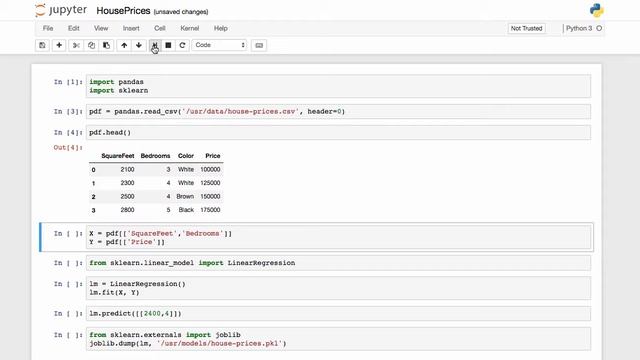Click the kernel idle indicator circle
The width and height of the screenshot is (640, 360).
coord(599,28)
